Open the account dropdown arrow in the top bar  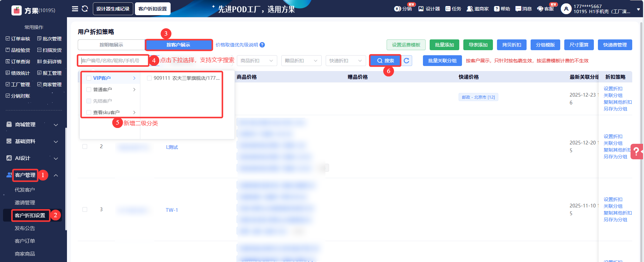tap(638, 10)
